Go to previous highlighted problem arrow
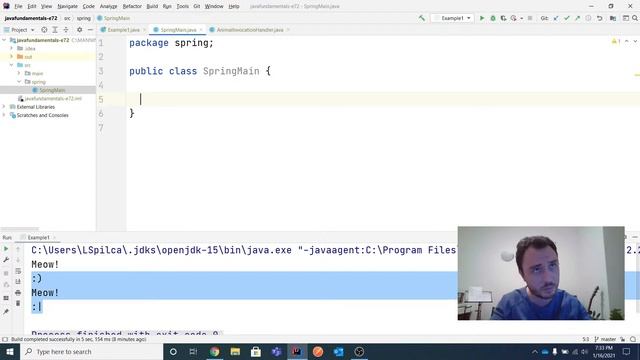640x360 pixels. 627,41
